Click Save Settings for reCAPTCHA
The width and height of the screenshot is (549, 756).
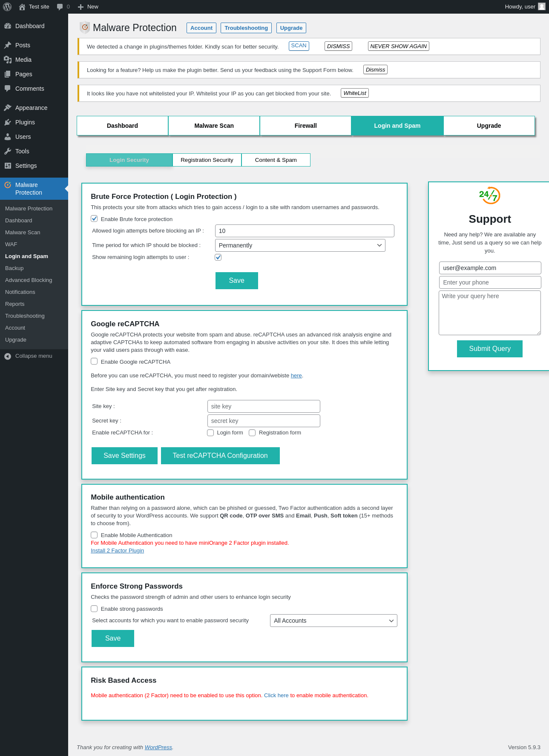pos(124,456)
